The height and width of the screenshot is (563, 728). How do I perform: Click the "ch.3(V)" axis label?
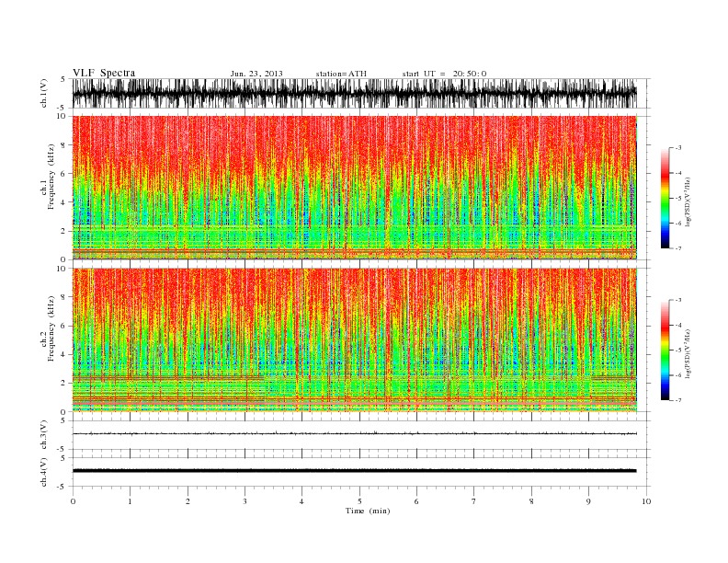tap(44, 435)
